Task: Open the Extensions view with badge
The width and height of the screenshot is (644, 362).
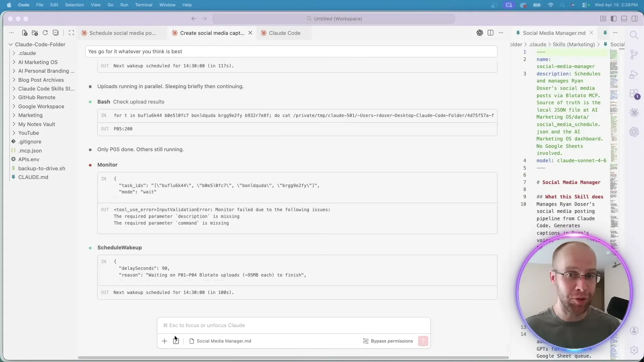Action: (634, 94)
